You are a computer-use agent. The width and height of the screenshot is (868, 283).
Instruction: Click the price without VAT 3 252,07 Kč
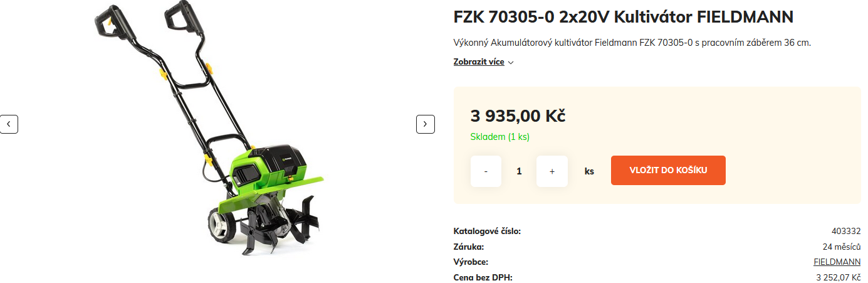[838, 277]
